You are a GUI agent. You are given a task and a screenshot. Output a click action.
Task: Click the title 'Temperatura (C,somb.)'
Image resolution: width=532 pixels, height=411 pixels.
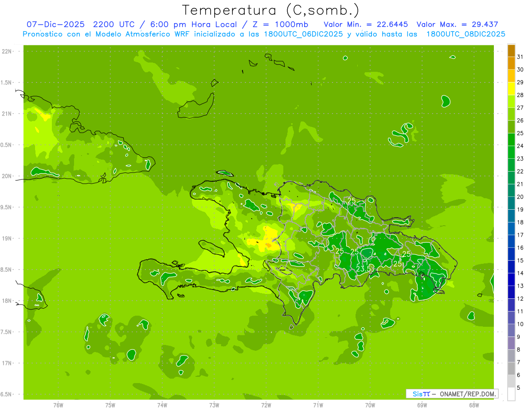[x=271, y=10]
